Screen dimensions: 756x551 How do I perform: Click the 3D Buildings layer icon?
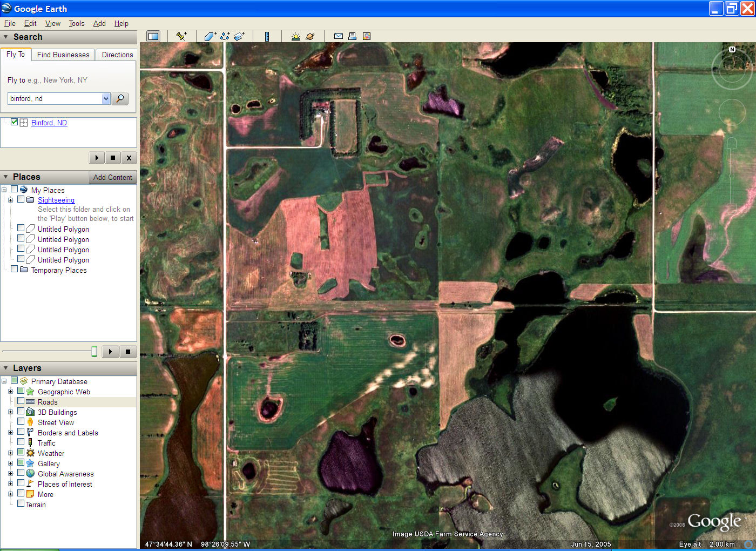point(30,412)
